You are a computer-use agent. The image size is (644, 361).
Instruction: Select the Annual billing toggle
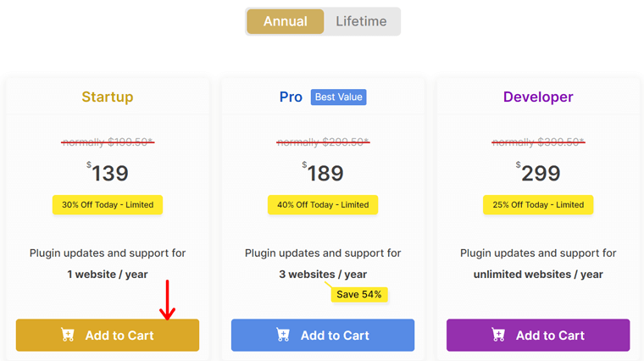tap(285, 21)
